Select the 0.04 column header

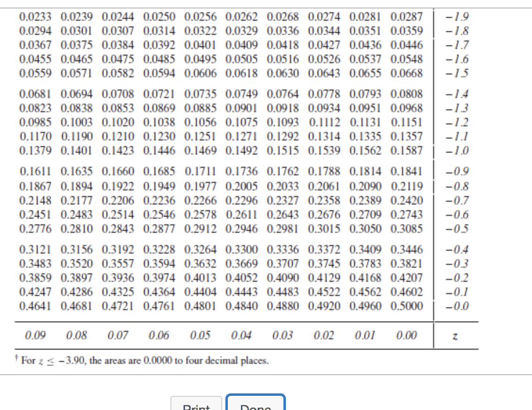[242, 336]
